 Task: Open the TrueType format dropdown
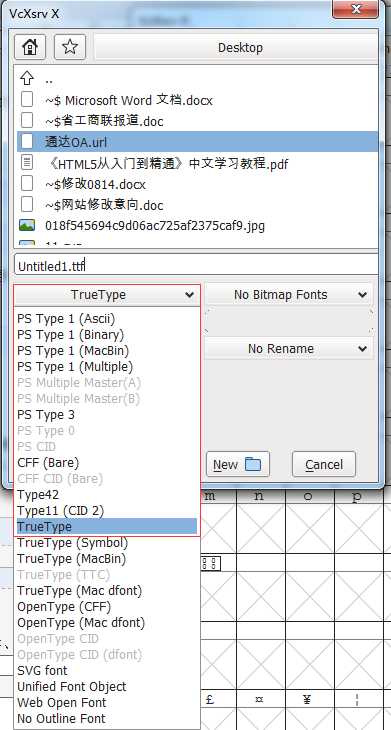pos(107,295)
